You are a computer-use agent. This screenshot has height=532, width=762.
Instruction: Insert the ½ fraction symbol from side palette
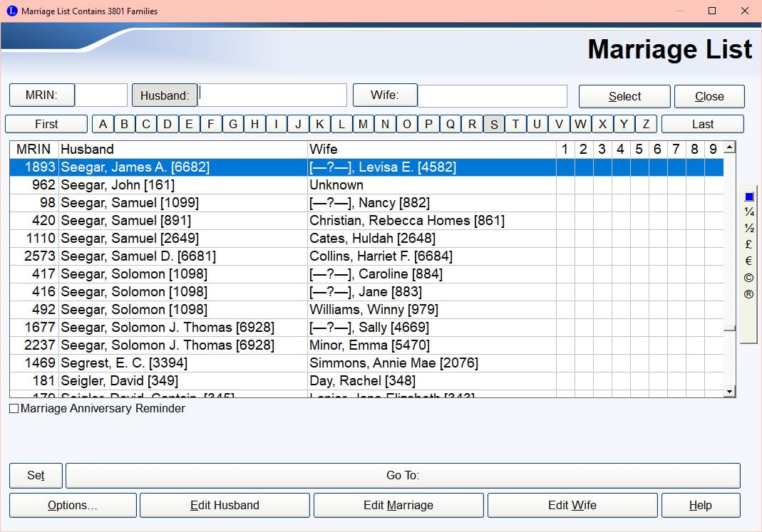click(748, 229)
